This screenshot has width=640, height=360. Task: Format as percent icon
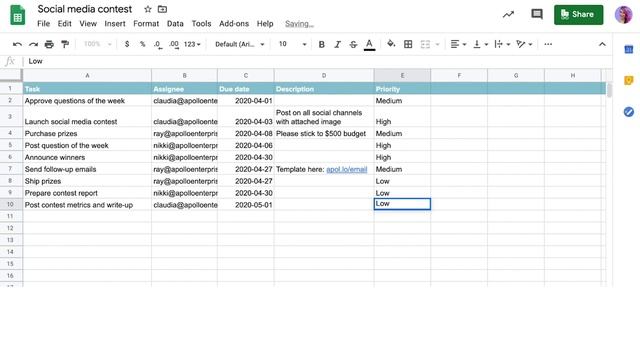[x=142, y=44]
